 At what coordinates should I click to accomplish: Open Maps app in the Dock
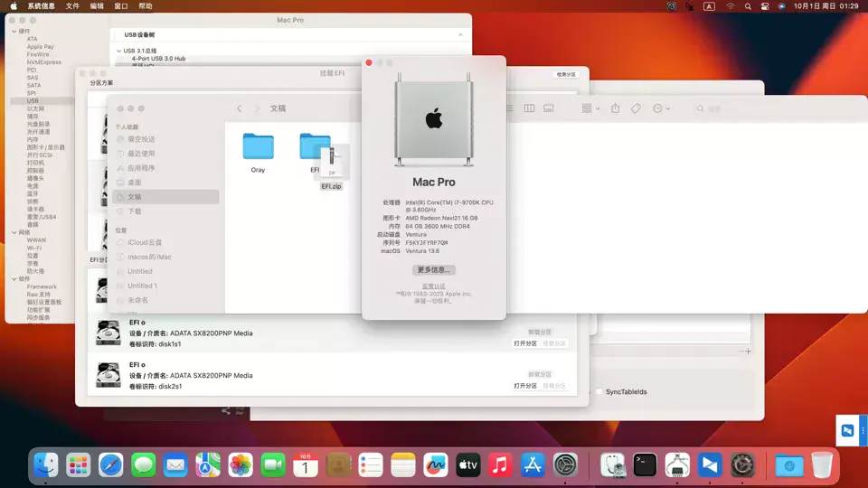click(x=208, y=465)
